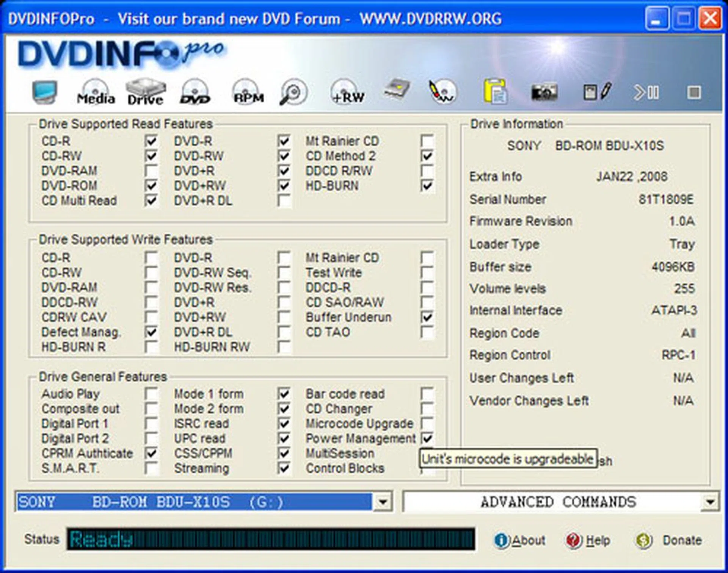
Task: Toggle the Audio Play general feature
Action: [x=151, y=394]
